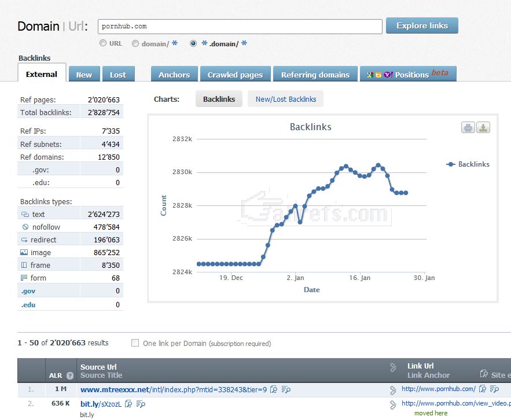Switch to the External backlinks tab
Viewport: 511px width, 420px height.
click(42, 72)
